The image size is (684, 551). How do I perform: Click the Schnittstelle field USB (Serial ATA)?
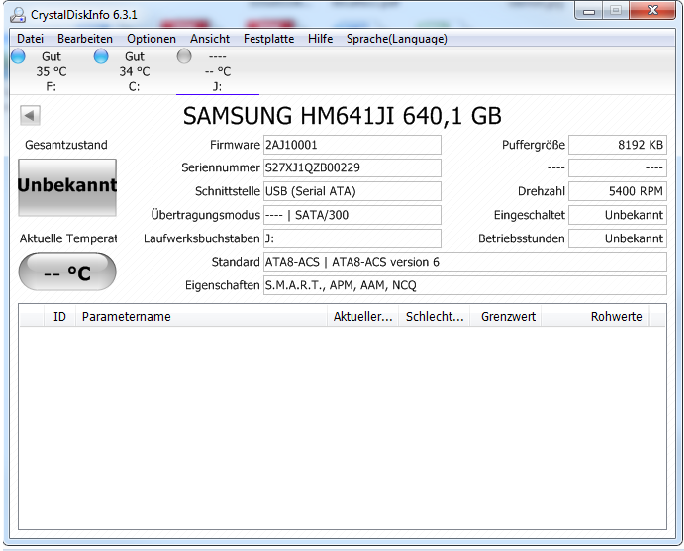click(x=352, y=191)
